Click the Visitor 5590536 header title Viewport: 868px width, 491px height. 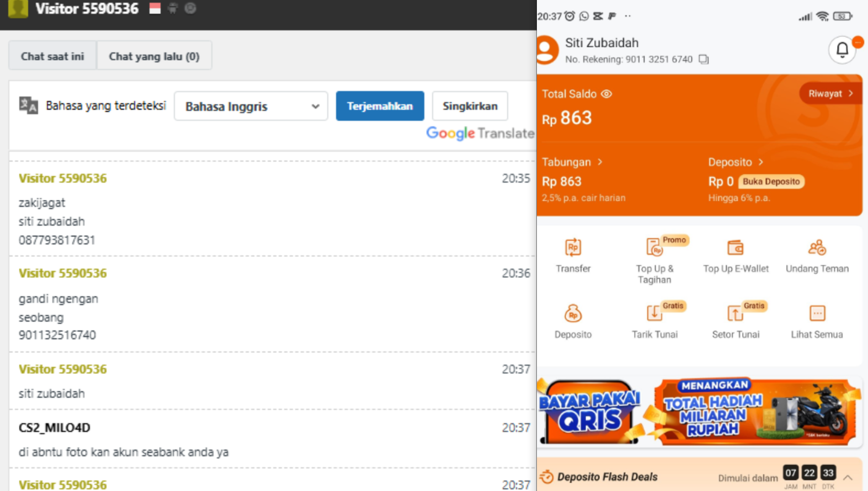point(87,9)
